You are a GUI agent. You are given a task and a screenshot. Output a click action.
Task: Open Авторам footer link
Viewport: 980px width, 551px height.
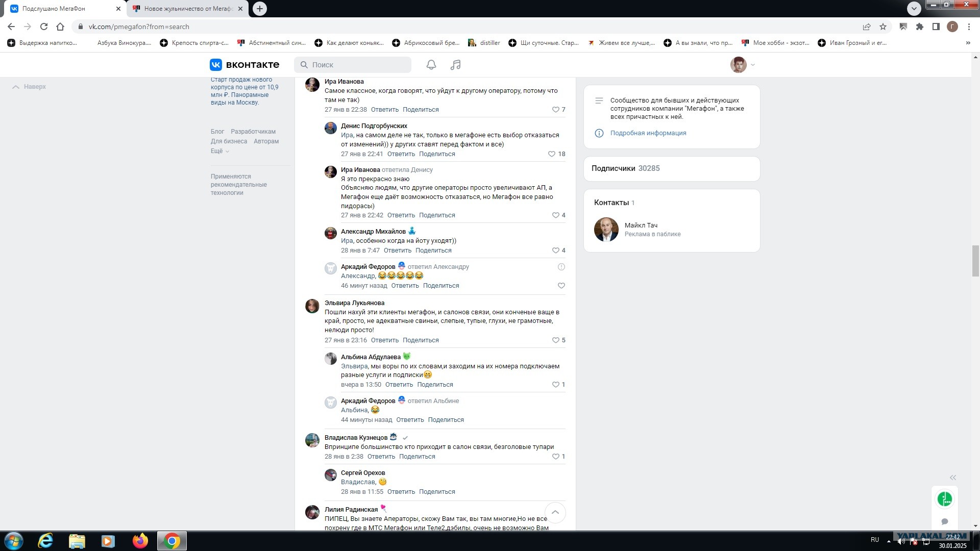tap(266, 141)
